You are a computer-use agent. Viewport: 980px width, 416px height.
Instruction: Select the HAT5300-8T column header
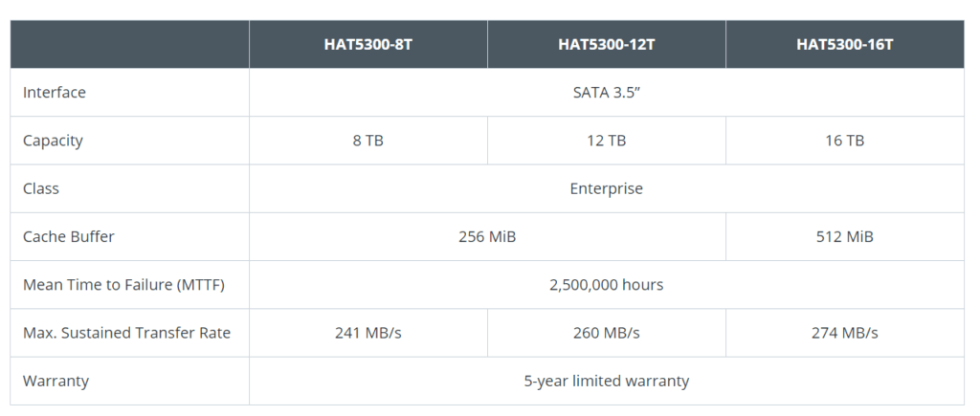coord(368,44)
